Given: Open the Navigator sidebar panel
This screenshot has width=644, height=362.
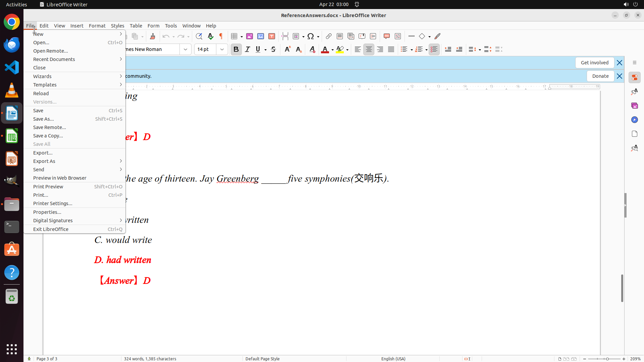Looking at the screenshot, I should [634, 120].
